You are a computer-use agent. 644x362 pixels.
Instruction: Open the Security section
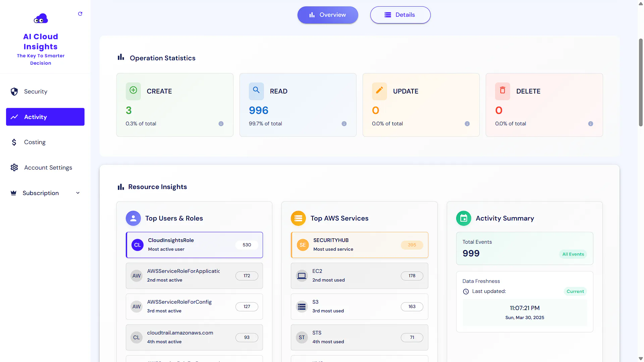(x=45, y=92)
